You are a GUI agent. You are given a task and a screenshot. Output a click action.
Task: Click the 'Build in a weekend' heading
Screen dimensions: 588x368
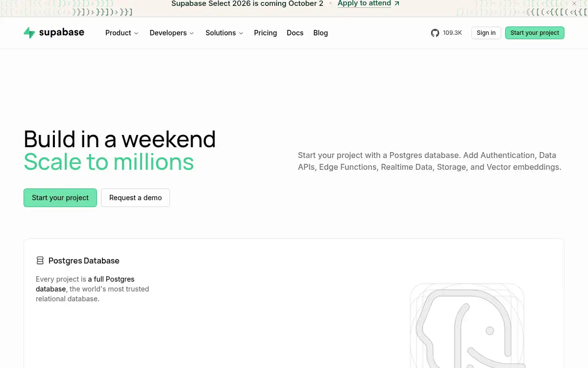click(120, 139)
